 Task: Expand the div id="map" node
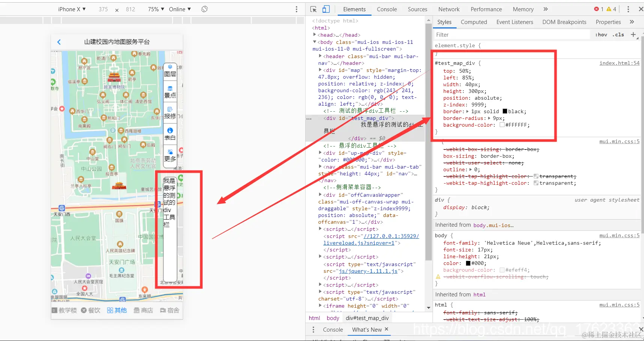[320, 70]
